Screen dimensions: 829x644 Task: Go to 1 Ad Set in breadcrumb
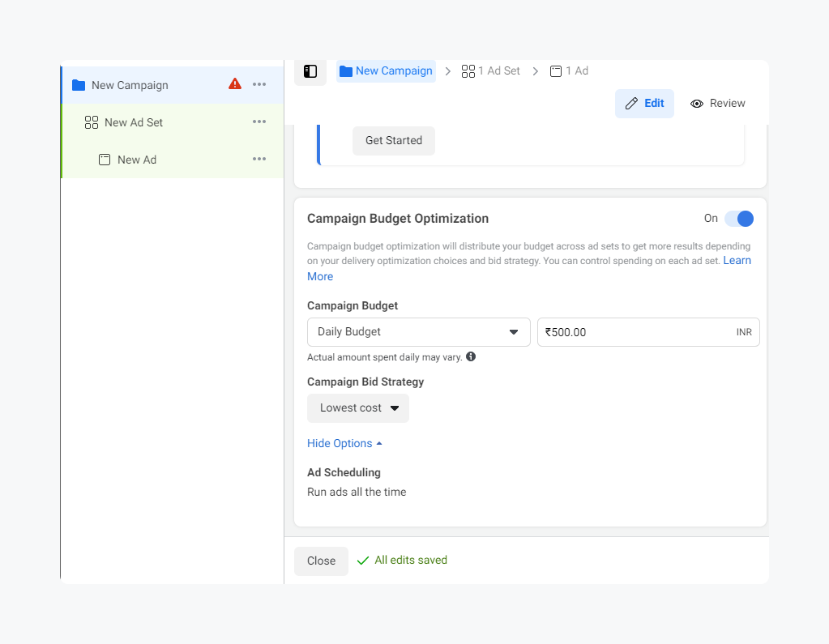[x=491, y=71]
